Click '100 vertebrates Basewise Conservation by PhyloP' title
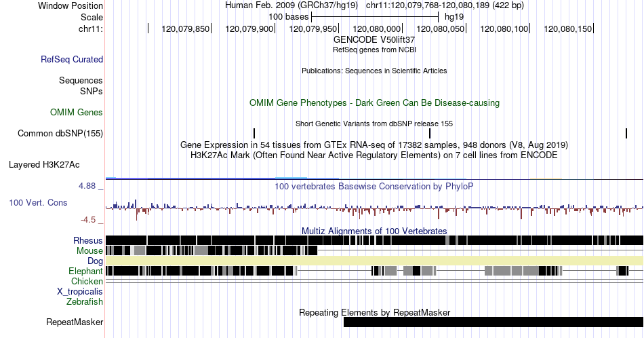Viewport: 644px width, 338px height. (x=374, y=186)
